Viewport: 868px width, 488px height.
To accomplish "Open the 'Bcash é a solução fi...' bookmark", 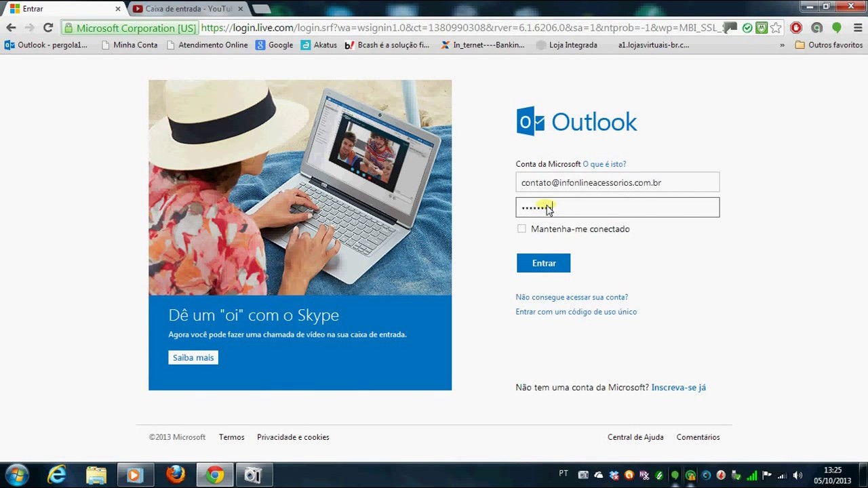I will (x=387, y=45).
